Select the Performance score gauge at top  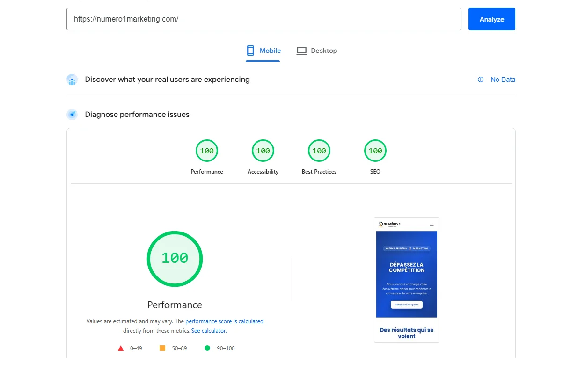coord(207,151)
